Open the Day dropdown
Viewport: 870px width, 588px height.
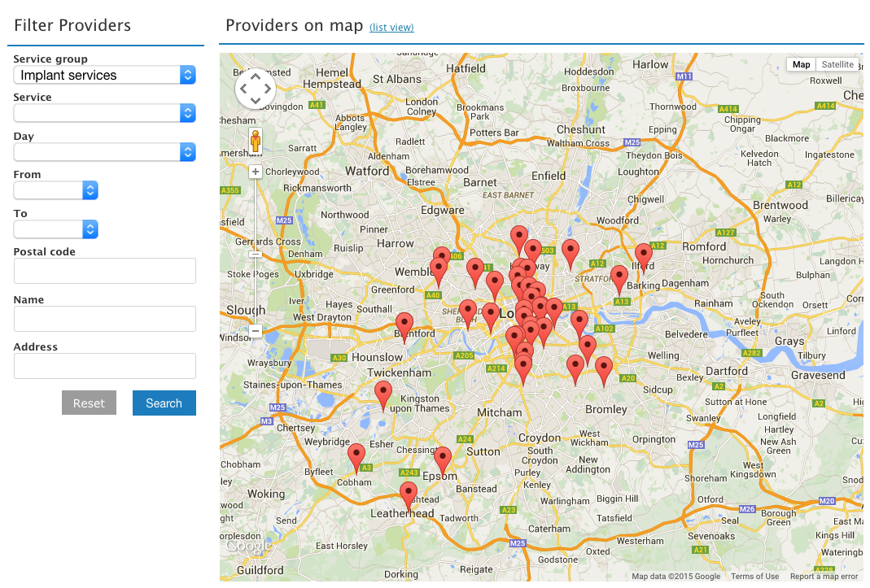click(104, 152)
